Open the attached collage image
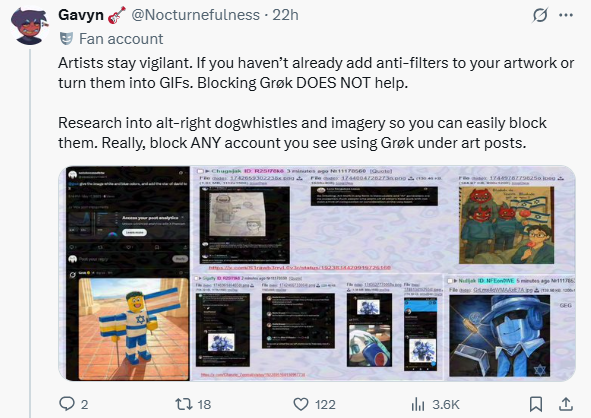The width and height of the screenshot is (591, 418). tap(317, 273)
